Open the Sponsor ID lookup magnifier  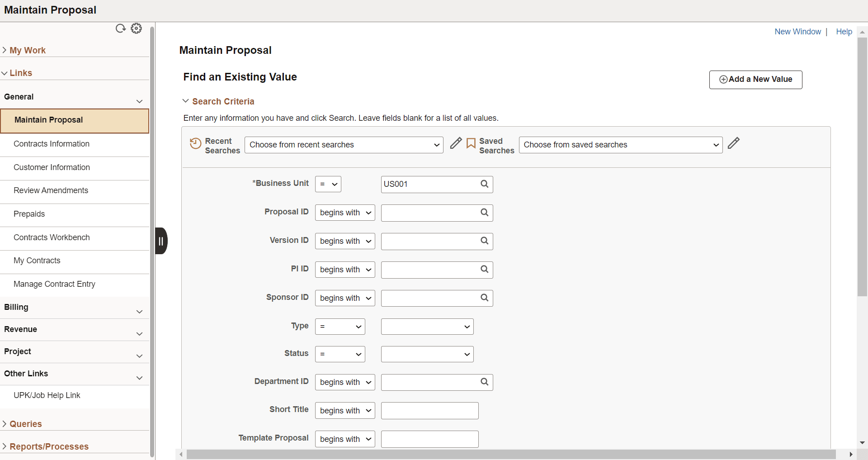click(484, 298)
